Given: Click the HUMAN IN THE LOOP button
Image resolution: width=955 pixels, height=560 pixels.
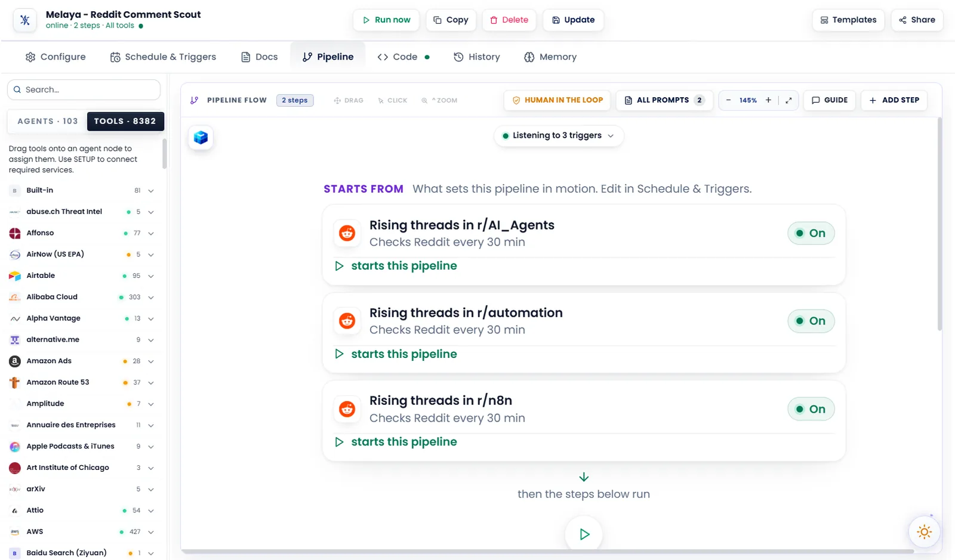Looking at the screenshot, I should (557, 100).
